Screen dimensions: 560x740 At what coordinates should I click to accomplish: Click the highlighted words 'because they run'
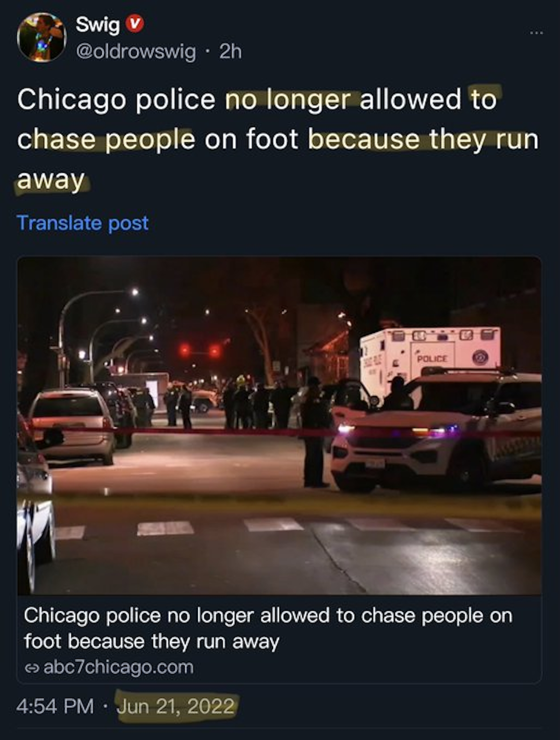point(423,140)
